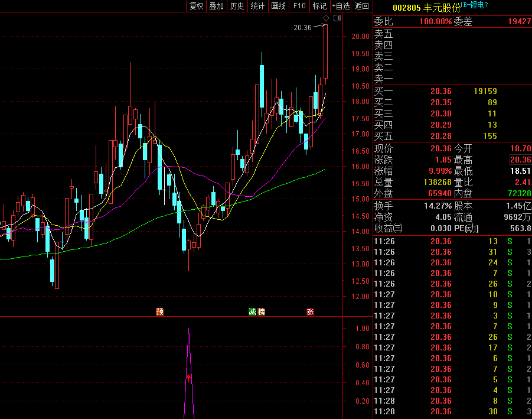Click the 1B-锂电? sector link
The height and width of the screenshot is (419, 532).
[x=474, y=5]
